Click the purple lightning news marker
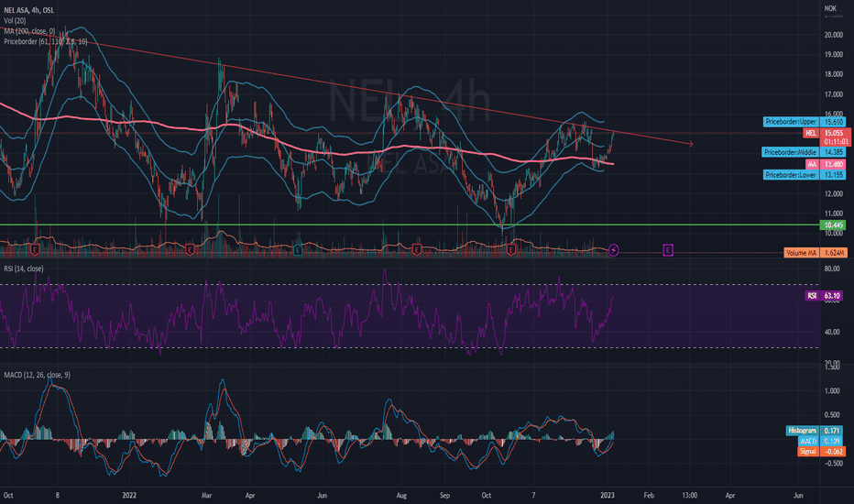 614,250
